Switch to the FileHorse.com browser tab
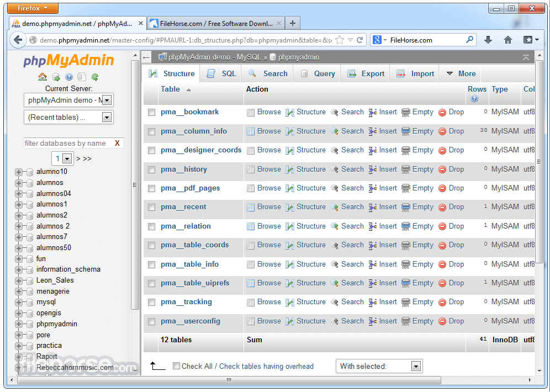 pyautogui.click(x=216, y=24)
